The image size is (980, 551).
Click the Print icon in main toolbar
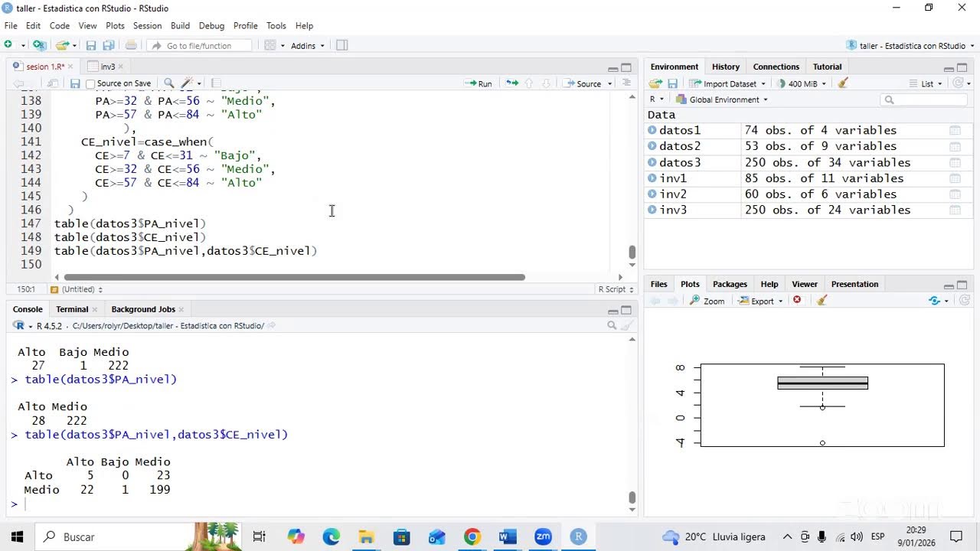pos(131,45)
